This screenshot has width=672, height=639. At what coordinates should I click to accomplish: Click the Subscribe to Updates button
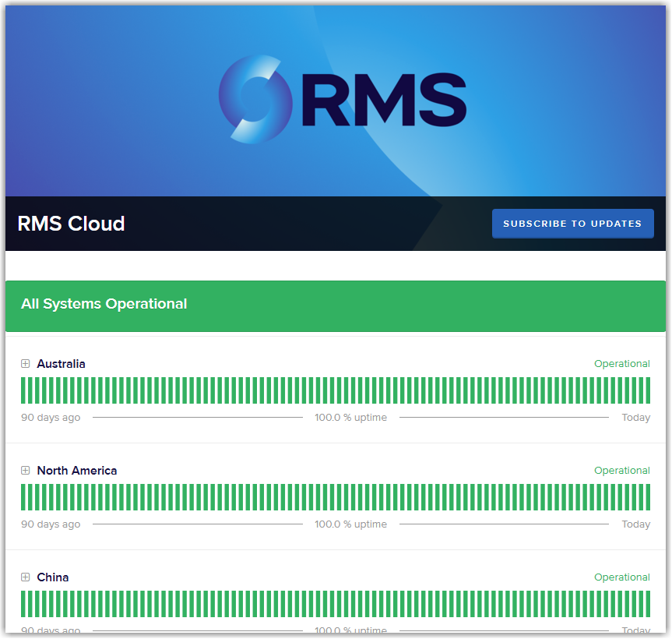[x=572, y=224]
